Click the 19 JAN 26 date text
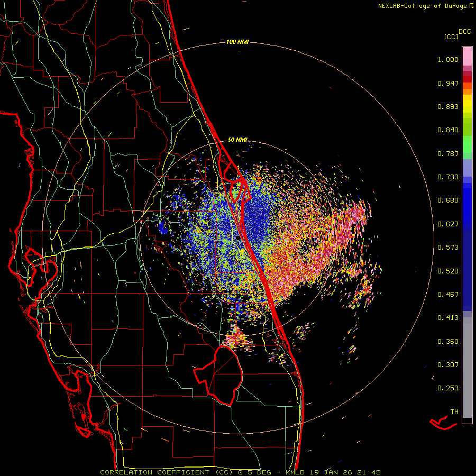 tap(331, 472)
